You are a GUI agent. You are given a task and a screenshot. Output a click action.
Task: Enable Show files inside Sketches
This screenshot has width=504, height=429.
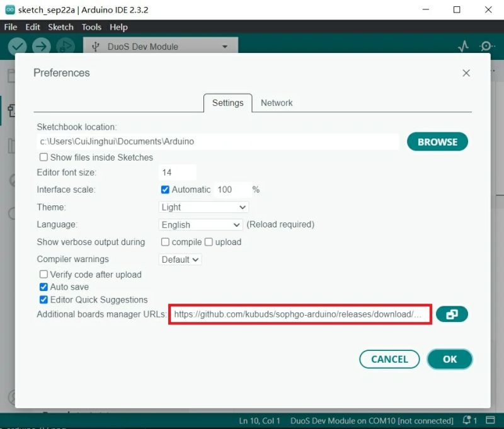(43, 157)
